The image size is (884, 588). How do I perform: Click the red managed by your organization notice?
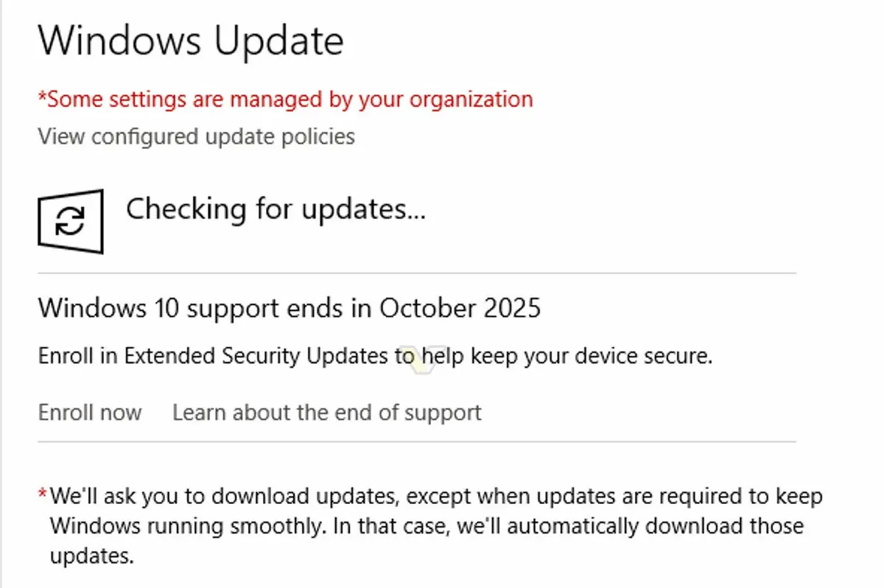(285, 99)
